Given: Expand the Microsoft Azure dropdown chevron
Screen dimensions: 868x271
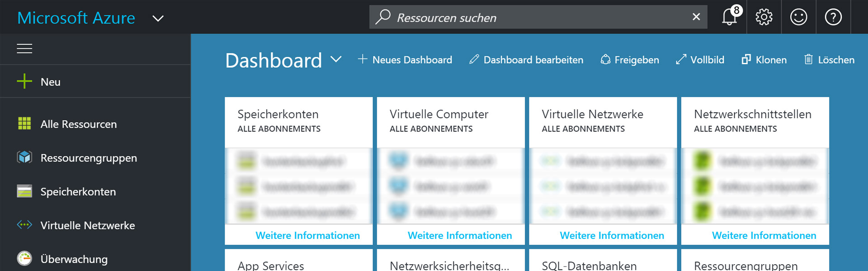Looking at the screenshot, I should click(x=158, y=19).
